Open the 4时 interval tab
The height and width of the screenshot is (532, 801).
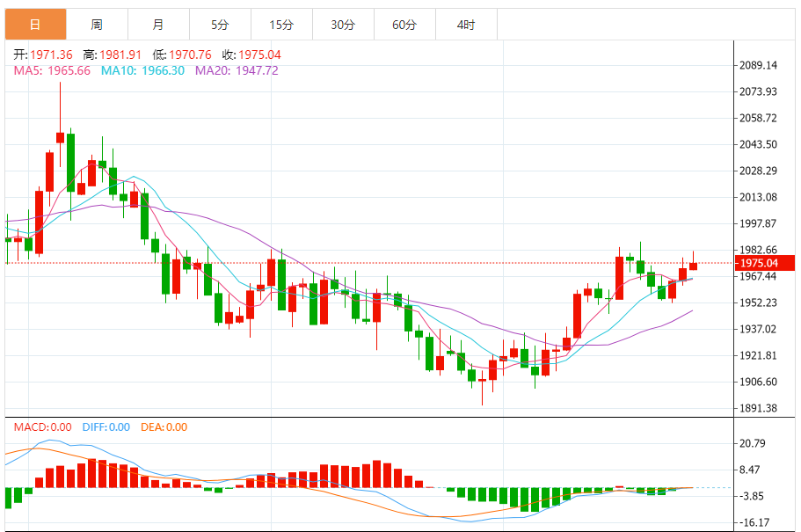coord(466,24)
